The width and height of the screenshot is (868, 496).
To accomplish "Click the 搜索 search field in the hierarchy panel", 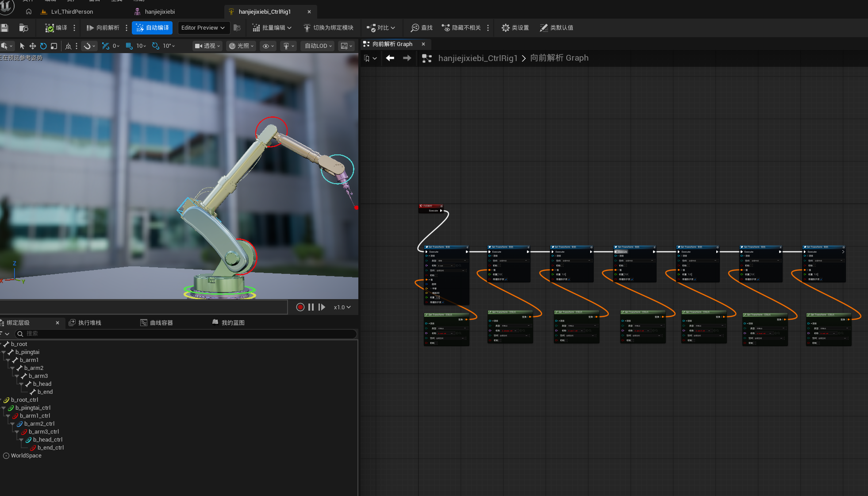I will (186, 334).
